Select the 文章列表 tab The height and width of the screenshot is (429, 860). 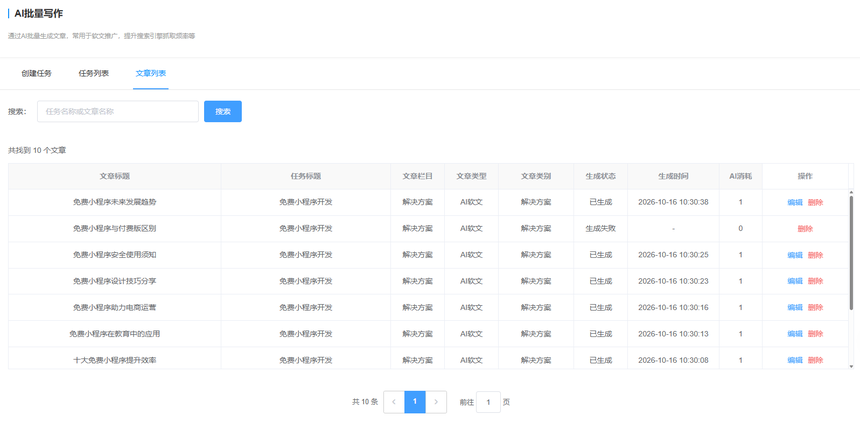click(x=151, y=74)
